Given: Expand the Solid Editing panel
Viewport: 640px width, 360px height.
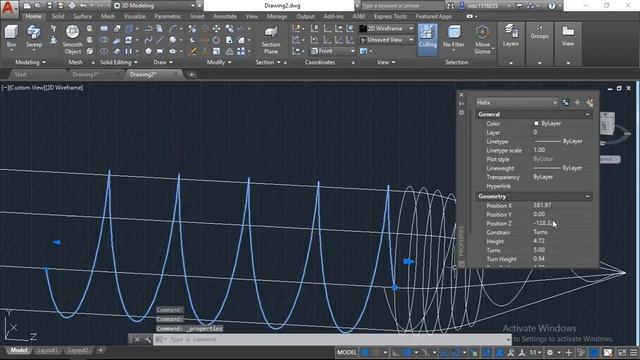Looking at the screenshot, I should click(119, 62).
